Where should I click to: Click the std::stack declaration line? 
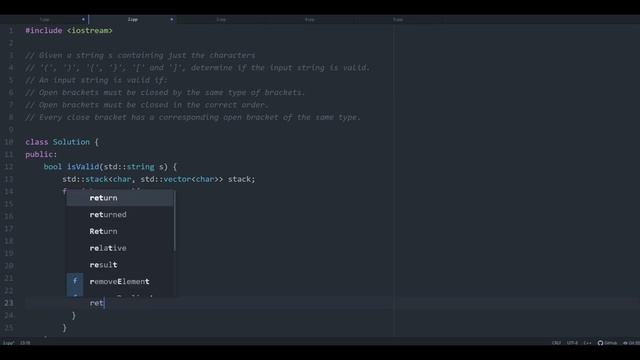click(158, 179)
